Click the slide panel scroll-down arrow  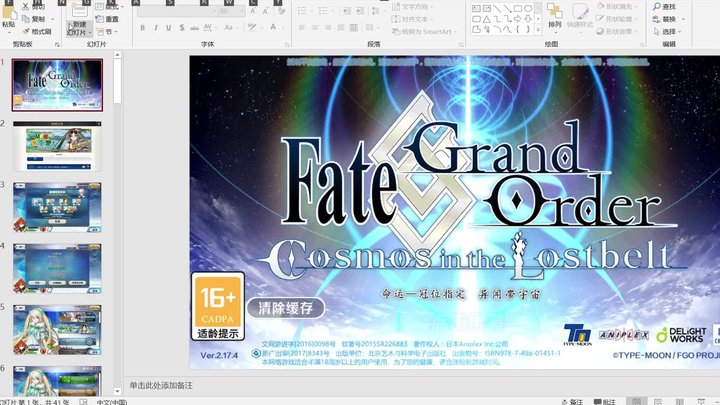click(117, 391)
